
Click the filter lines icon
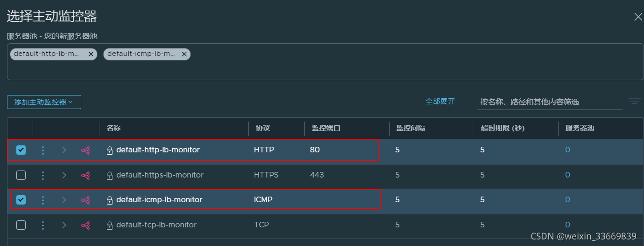[634, 102]
